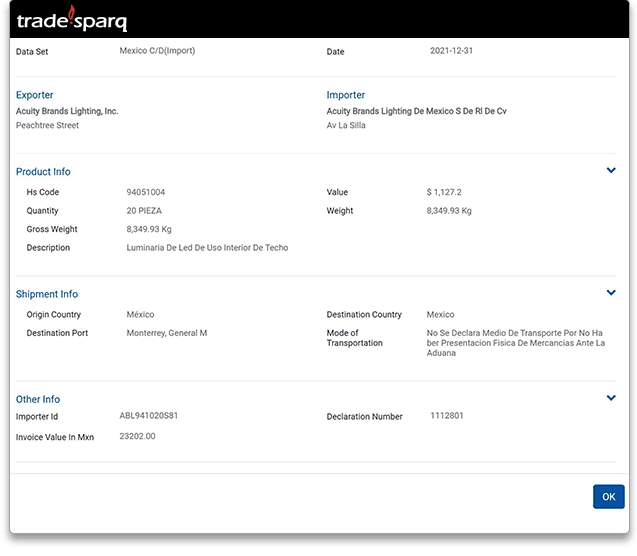
Task: Select the Destination Country value Mexico
Action: [440, 314]
